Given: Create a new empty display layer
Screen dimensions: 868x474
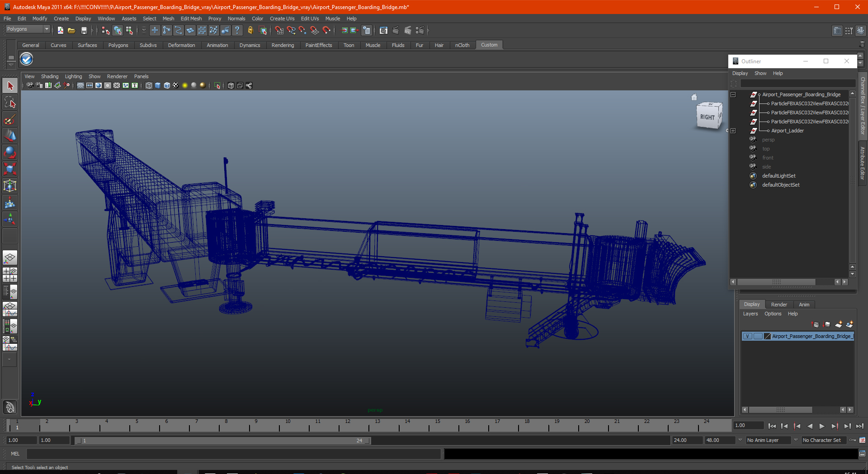Looking at the screenshot, I should [x=839, y=324].
